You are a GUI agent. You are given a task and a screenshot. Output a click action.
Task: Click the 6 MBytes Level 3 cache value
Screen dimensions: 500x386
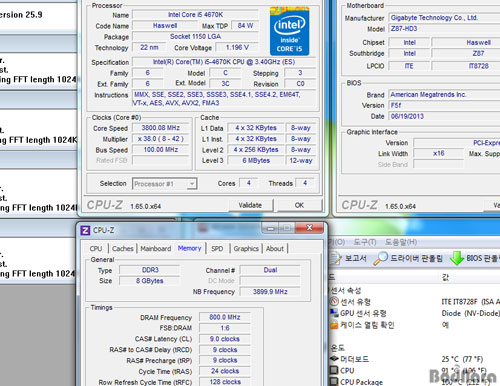point(256,161)
